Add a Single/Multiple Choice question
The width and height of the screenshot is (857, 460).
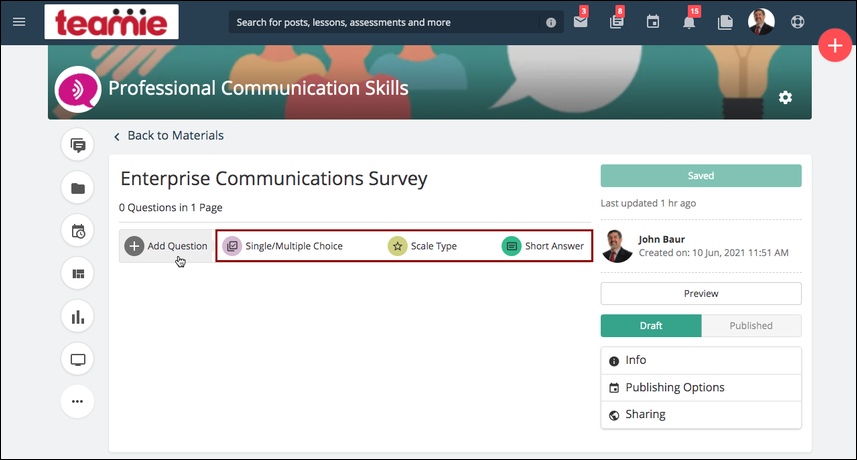pos(283,246)
